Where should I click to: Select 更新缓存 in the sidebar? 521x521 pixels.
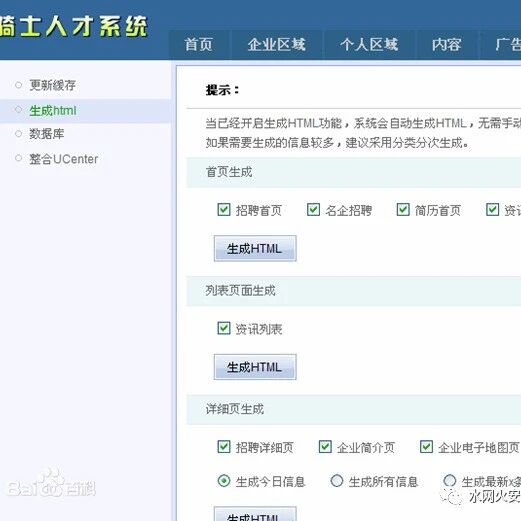[52, 85]
